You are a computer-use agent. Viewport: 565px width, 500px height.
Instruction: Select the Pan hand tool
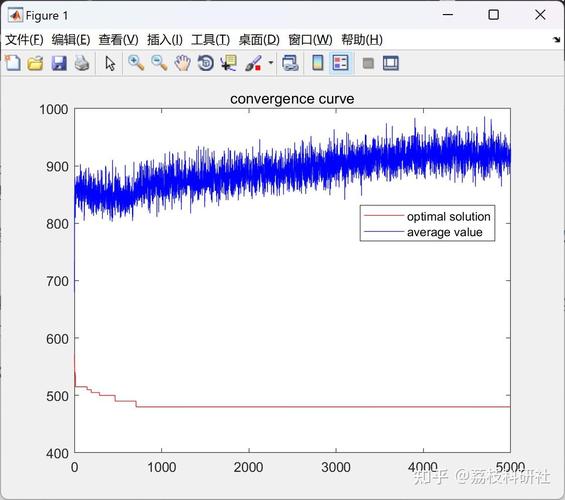[x=182, y=63]
